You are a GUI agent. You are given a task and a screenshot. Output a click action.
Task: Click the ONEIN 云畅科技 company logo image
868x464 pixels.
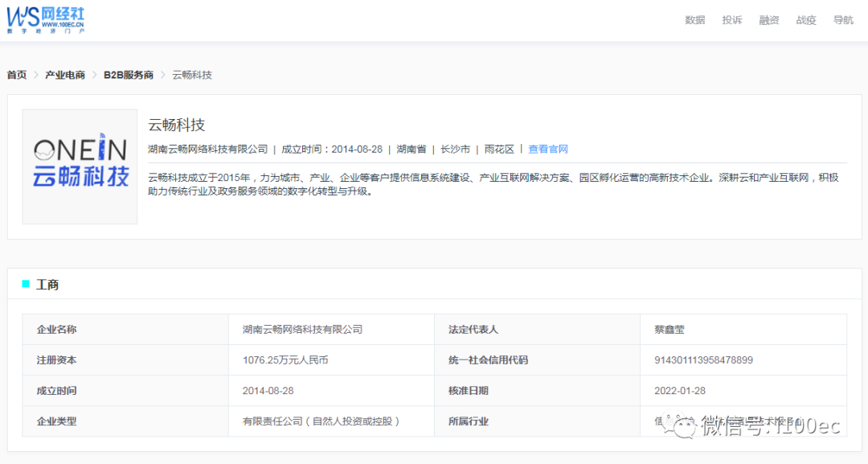click(80, 166)
